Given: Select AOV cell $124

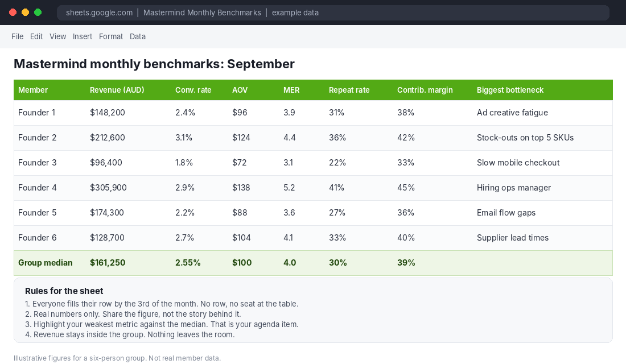Looking at the screenshot, I should pyautogui.click(x=241, y=138).
